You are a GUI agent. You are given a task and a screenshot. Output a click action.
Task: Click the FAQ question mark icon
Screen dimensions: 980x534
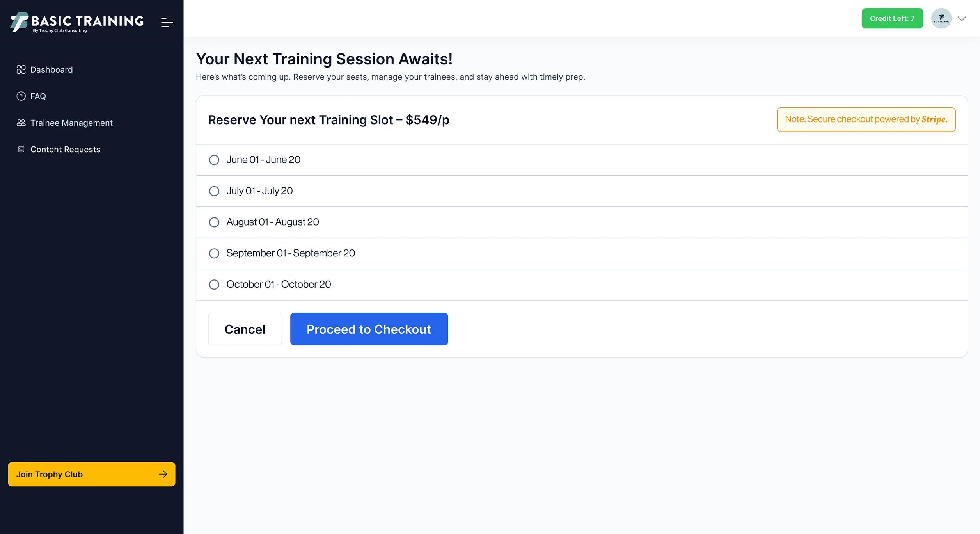[21, 96]
